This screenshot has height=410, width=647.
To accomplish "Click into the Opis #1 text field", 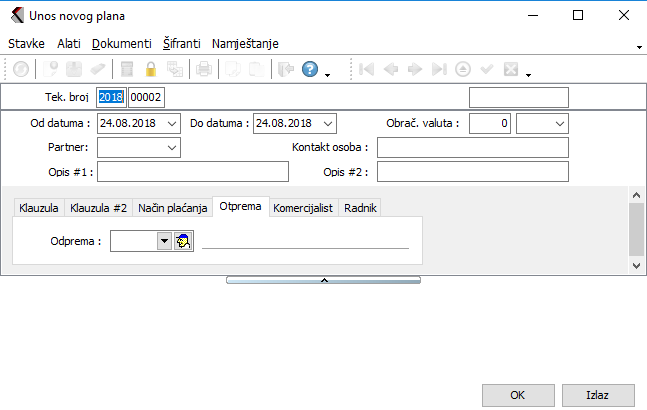I will pyautogui.click(x=192, y=172).
